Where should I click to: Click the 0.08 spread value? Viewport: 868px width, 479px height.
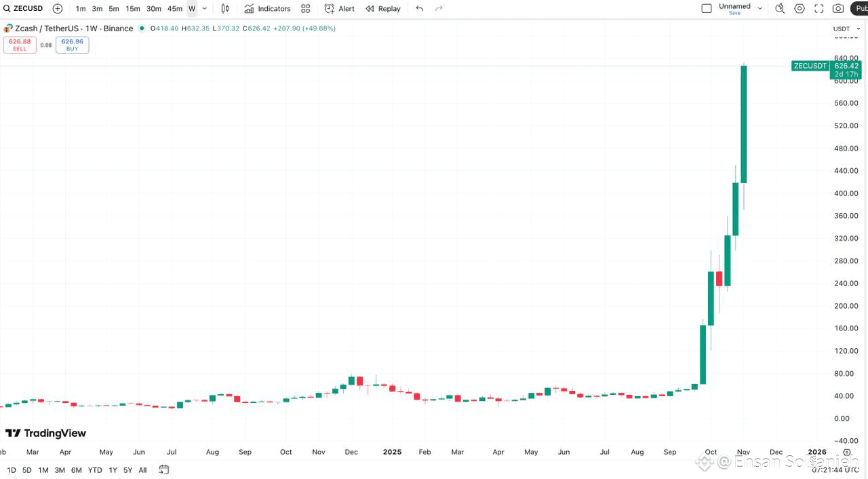pos(46,45)
